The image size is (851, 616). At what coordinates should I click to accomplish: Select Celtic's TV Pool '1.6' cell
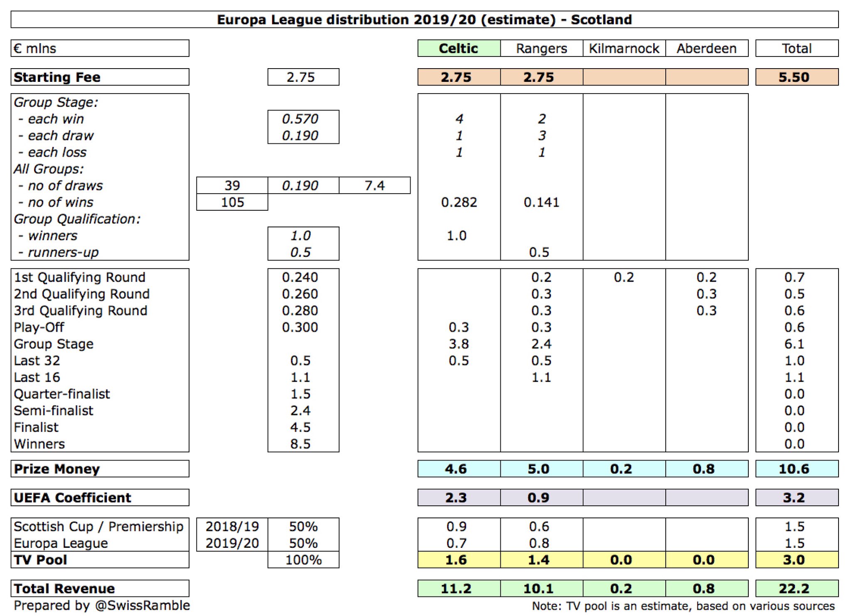[459, 559]
